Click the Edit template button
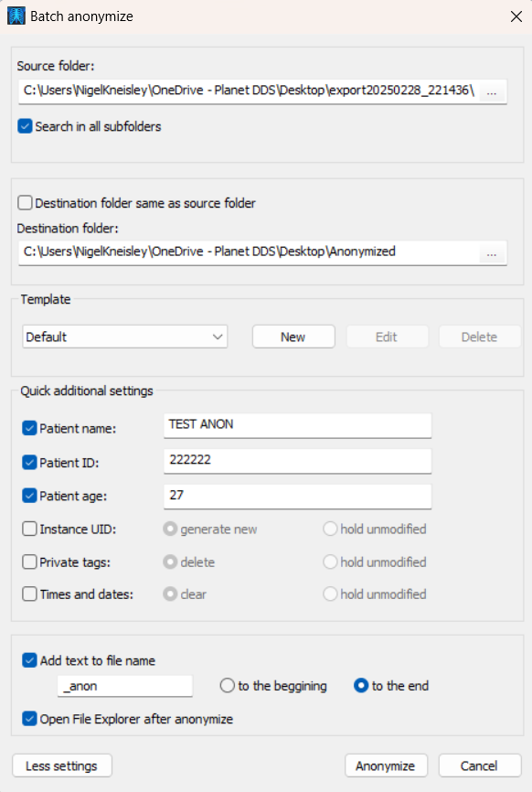532x792 pixels. coord(387,337)
